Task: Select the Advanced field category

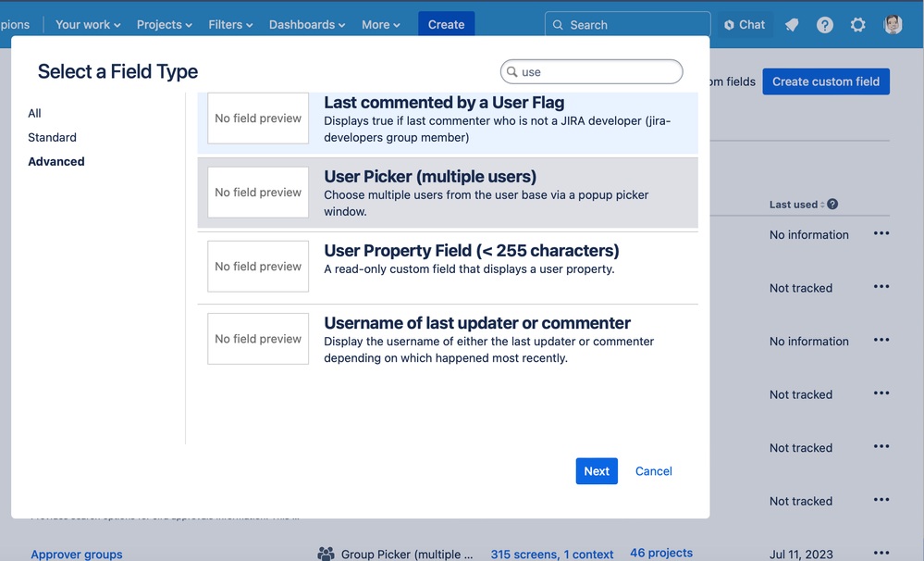Action: [x=56, y=162]
